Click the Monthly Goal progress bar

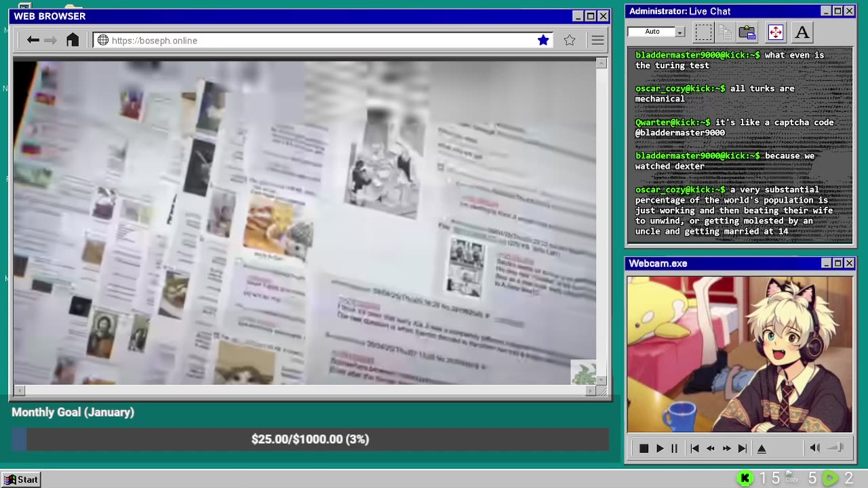click(310, 439)
